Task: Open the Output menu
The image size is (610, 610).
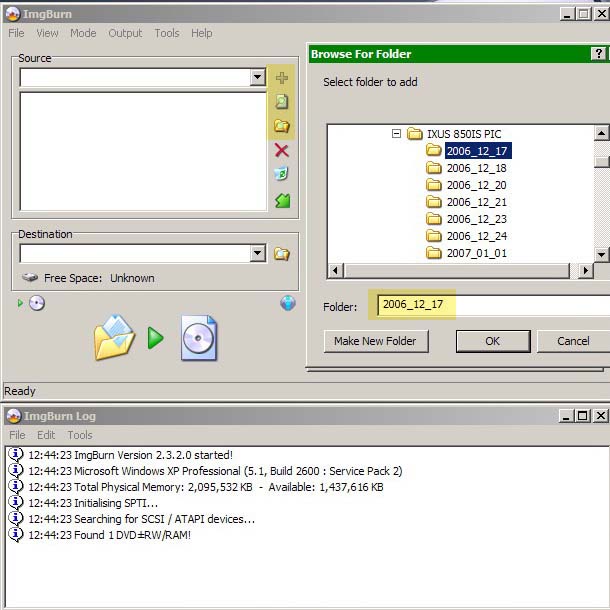Action: (125, 33)
